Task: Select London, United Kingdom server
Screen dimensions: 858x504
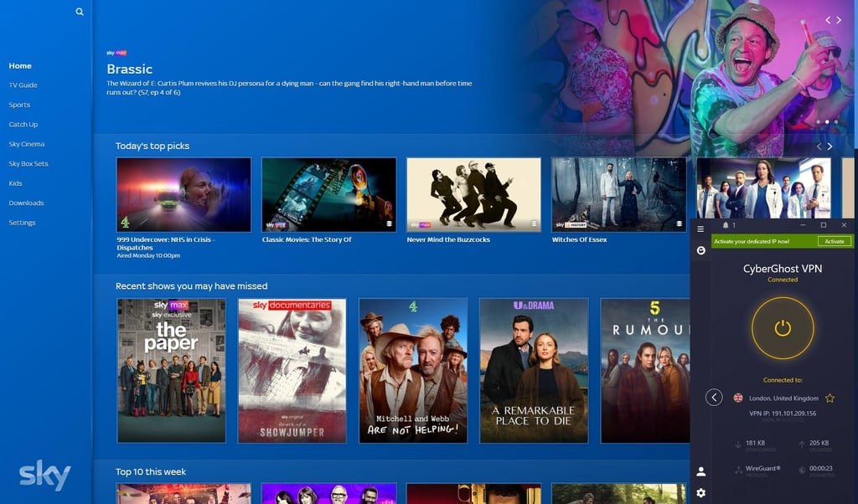Action: click(783, 398)
